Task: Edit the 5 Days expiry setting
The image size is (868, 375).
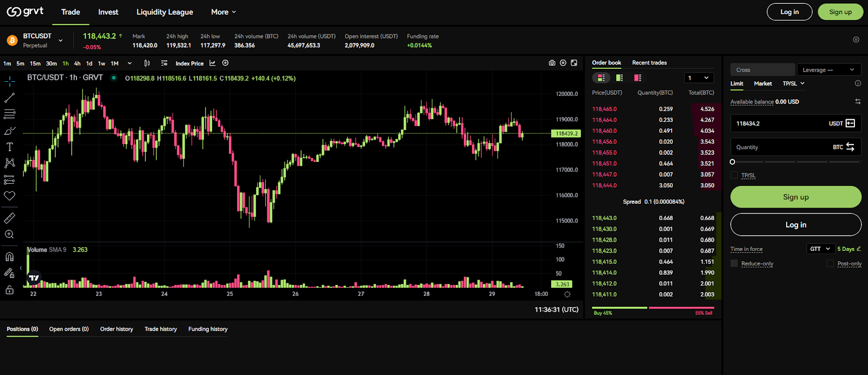Action: [x=849, y=249]
